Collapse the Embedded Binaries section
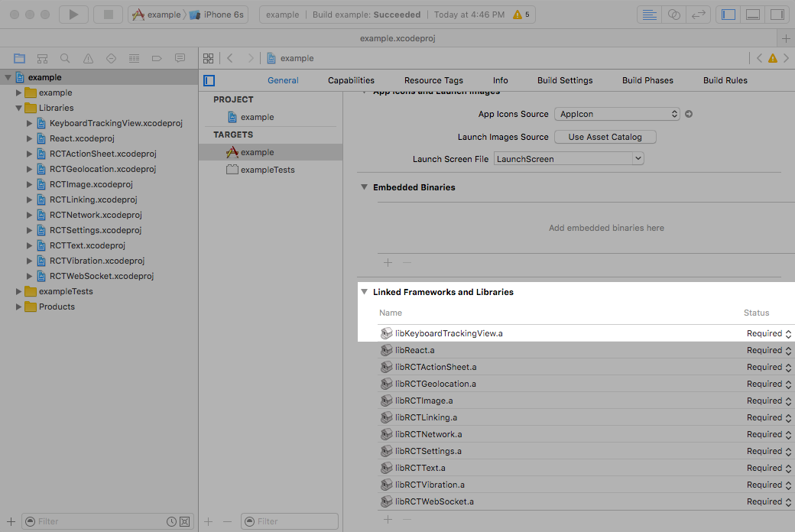The height and width of the screenshot is (532, 795). coord(364,187)
